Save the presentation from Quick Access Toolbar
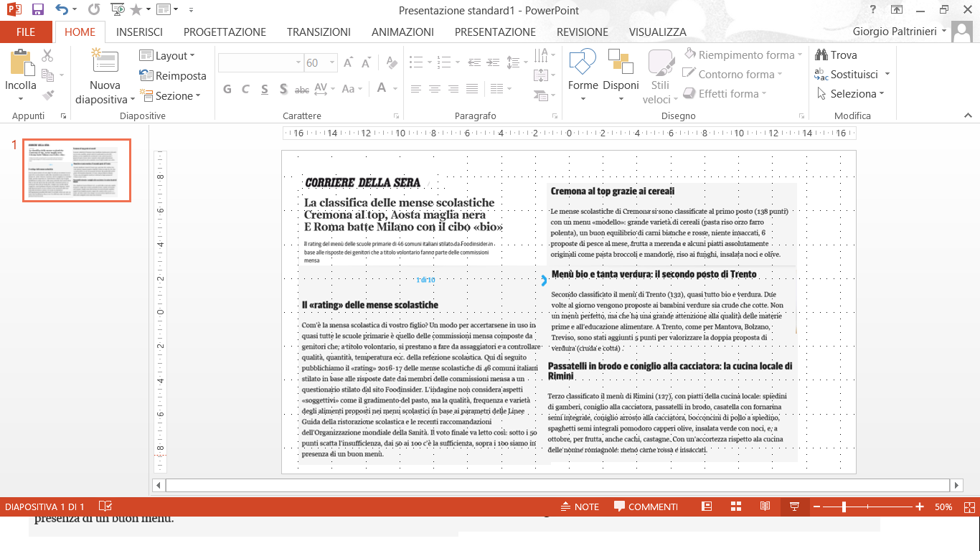 (x=38, y=10)
